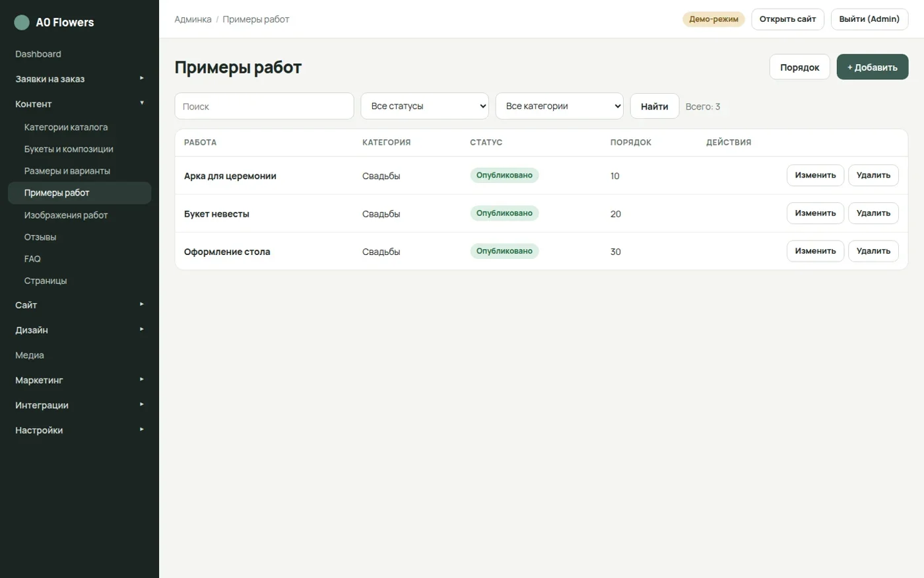
Task: Add a new work with + Добавить
Action: coord(873,67)
